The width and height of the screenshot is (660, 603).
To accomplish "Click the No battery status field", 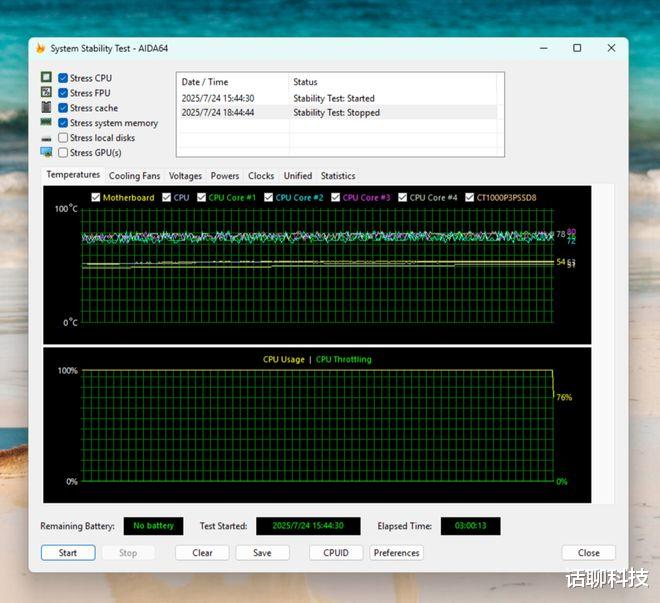I will pos(154,526).
